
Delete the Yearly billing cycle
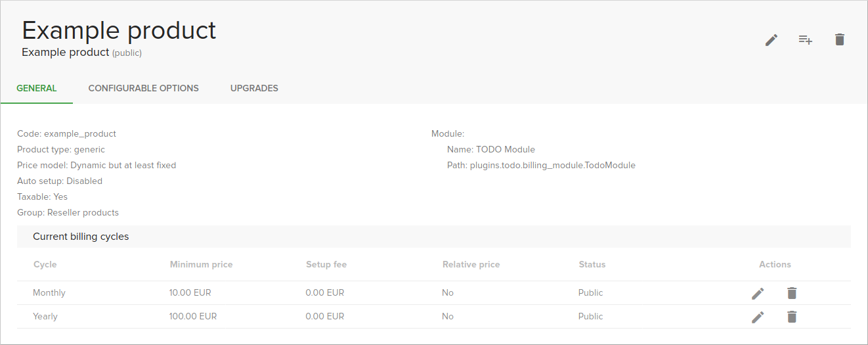tap(792, 317)
